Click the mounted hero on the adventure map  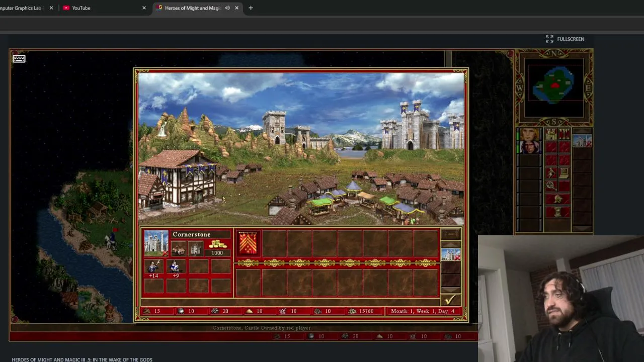tap(112, 240)
